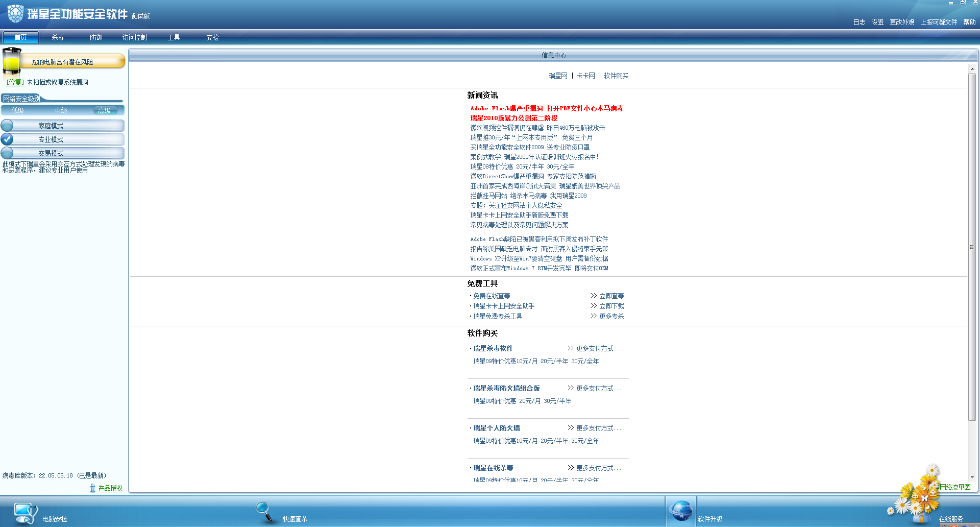Image resolution: width=980 pixels, height=527 pixels.
Task: Switch to the 首页 tab
Action: pos(21,37)
